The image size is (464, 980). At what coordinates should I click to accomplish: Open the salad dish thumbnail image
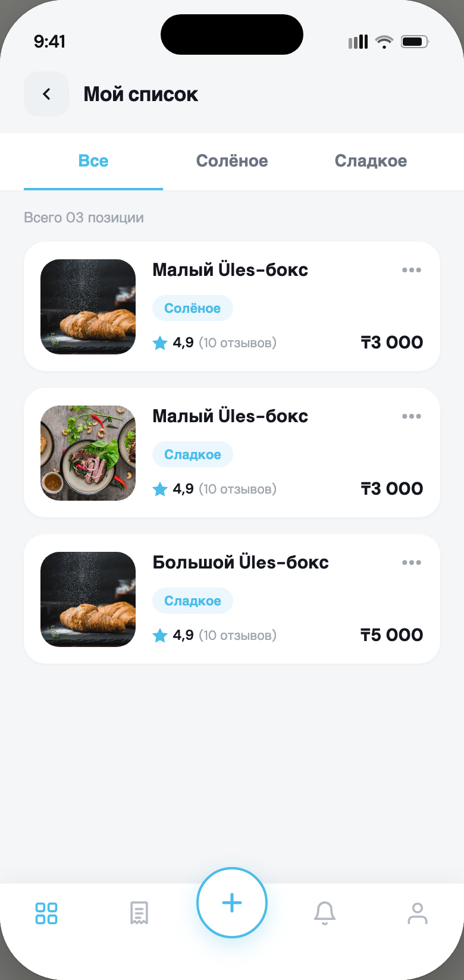(x=88, y=453)
